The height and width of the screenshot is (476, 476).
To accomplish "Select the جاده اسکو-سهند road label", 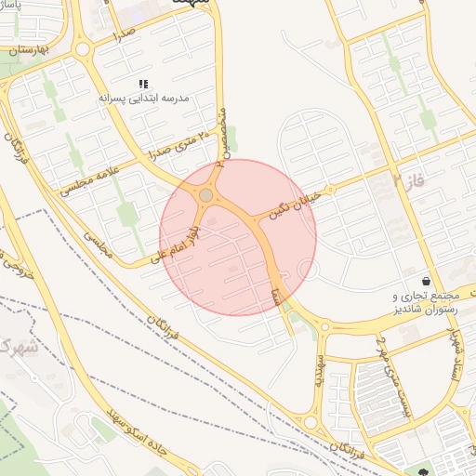I will pyautogui.click(x=137, y=432).
